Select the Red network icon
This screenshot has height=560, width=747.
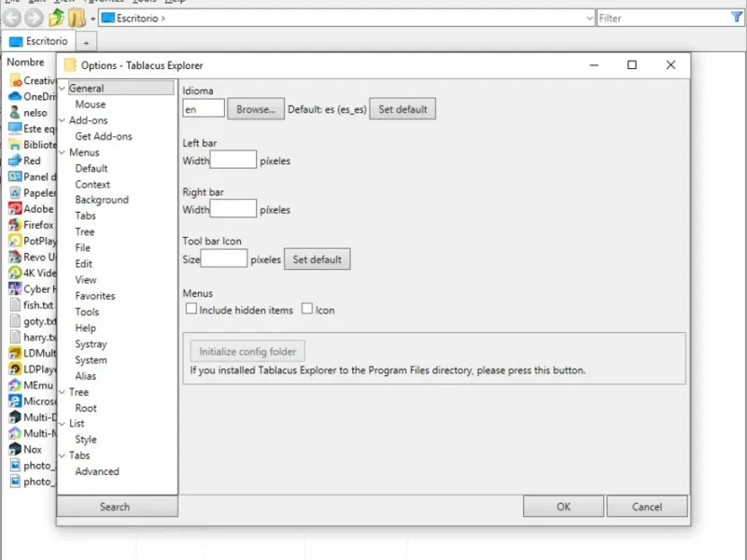tap(15, 161)
